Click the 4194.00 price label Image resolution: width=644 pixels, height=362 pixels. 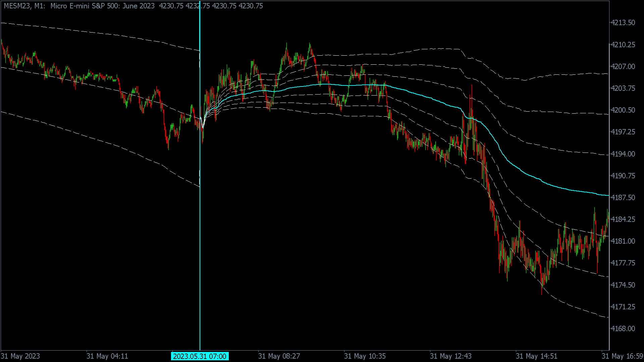pyautogui.click(x=623, y=154)
